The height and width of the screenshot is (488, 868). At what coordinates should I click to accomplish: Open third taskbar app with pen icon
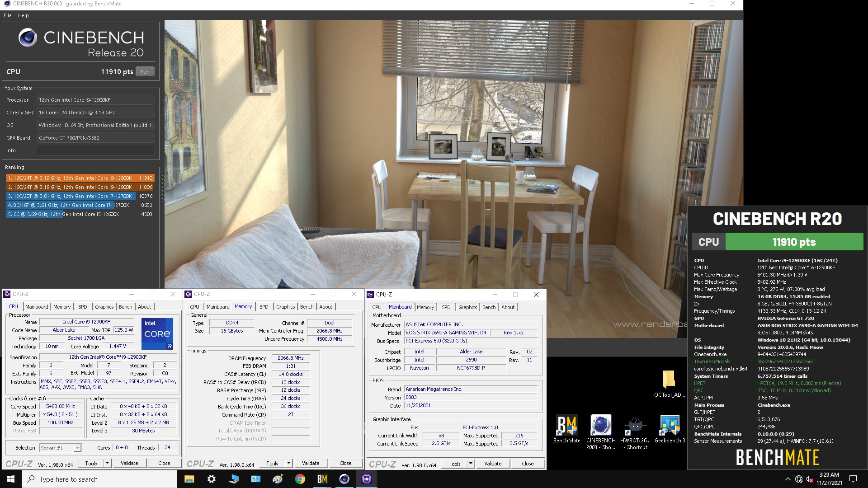coord(234,479)
